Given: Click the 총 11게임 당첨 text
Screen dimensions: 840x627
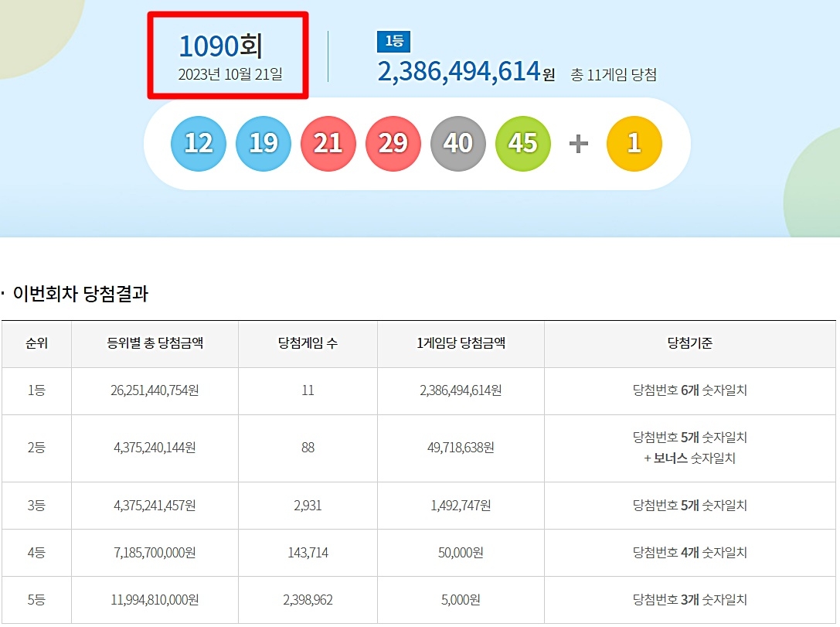Looking at the screenshot, I should click(614, 75).
